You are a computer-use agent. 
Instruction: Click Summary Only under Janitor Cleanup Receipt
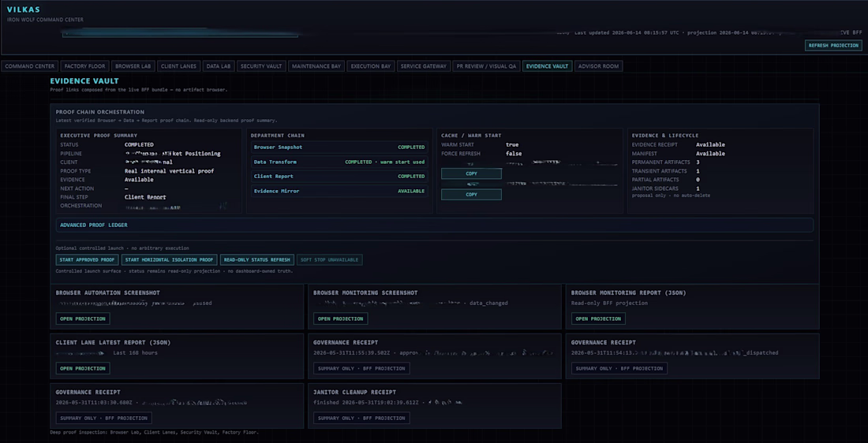[x=361, y=418]
